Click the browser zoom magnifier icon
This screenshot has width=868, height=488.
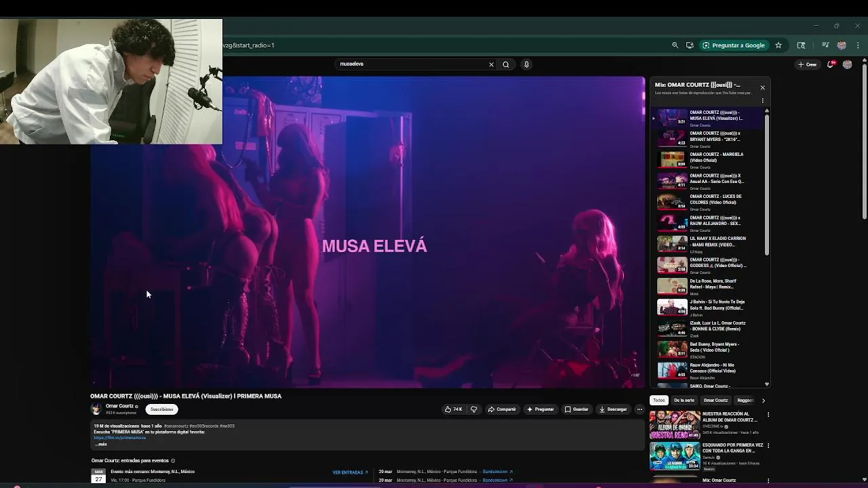[x=675, y=45]
